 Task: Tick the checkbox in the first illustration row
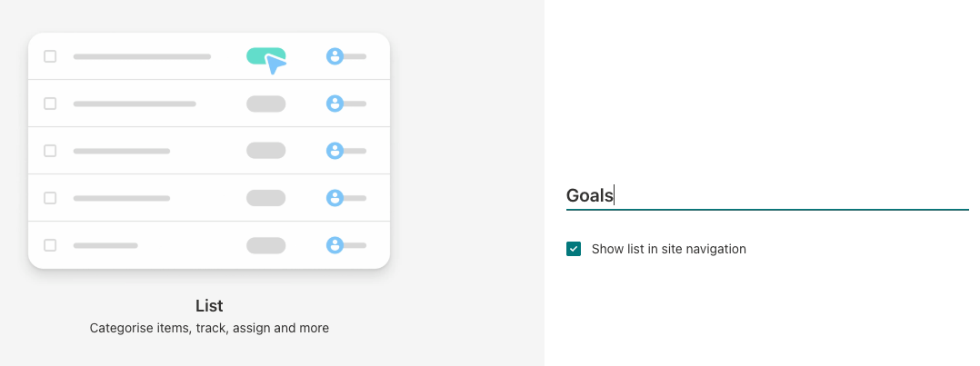[x=50, y=56]
